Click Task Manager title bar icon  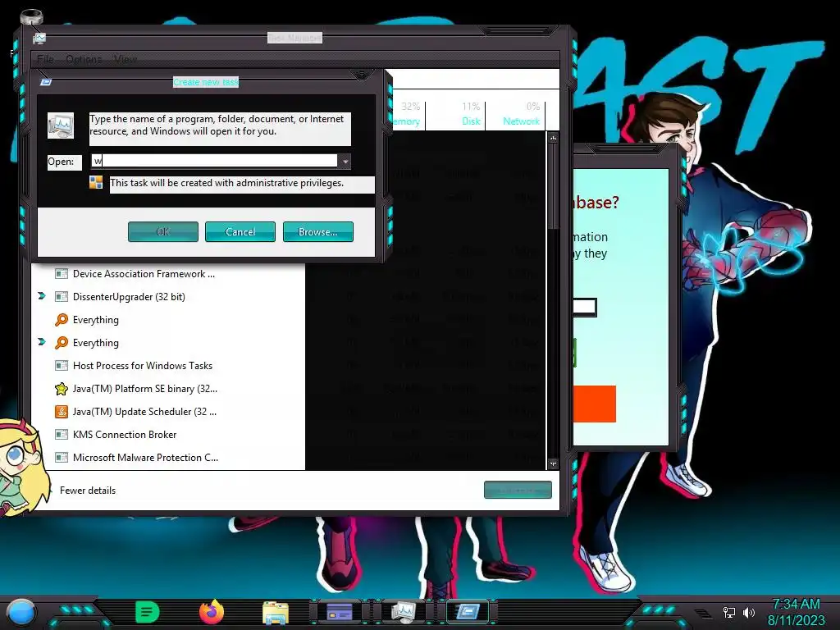tap(39, 38)
